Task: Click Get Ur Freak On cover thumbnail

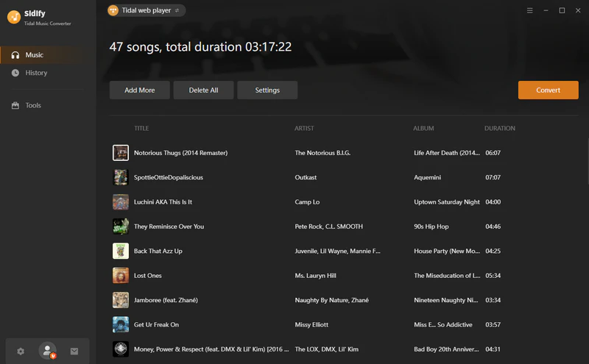Action: coord(121,324)
